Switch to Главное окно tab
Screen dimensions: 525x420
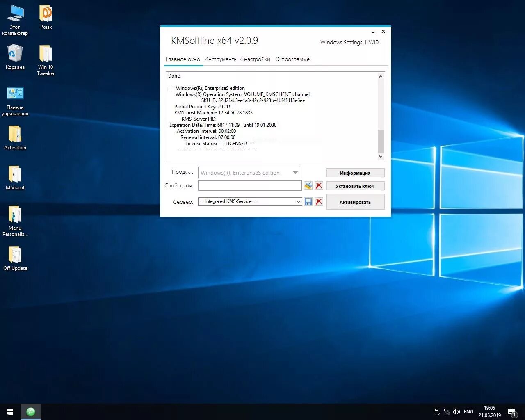click(183, 59)
